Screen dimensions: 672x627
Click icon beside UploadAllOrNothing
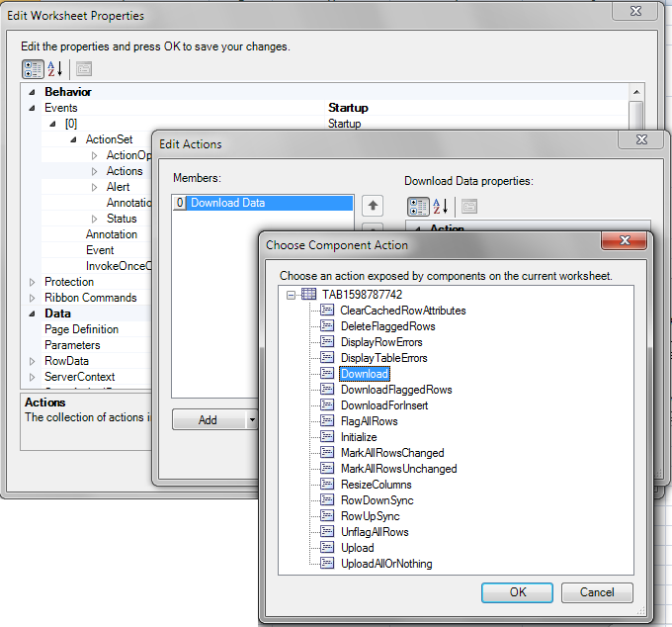coord(327,564)
